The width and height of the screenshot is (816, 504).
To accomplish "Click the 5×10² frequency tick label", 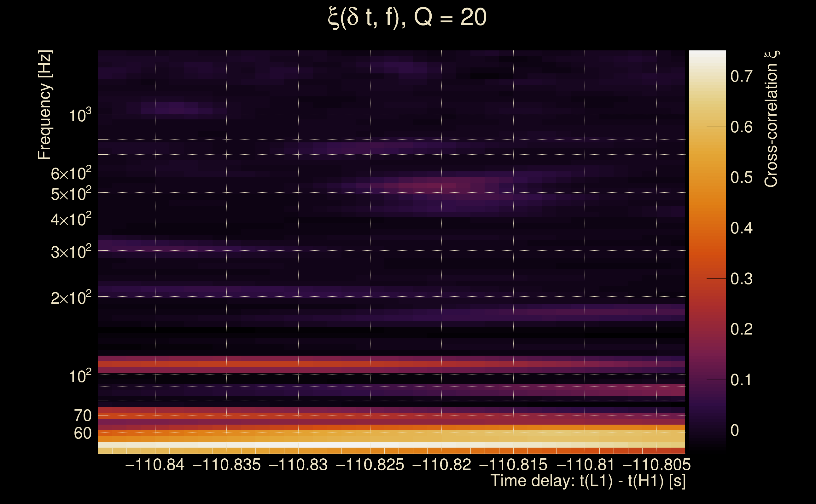I will tap(71, 194).
